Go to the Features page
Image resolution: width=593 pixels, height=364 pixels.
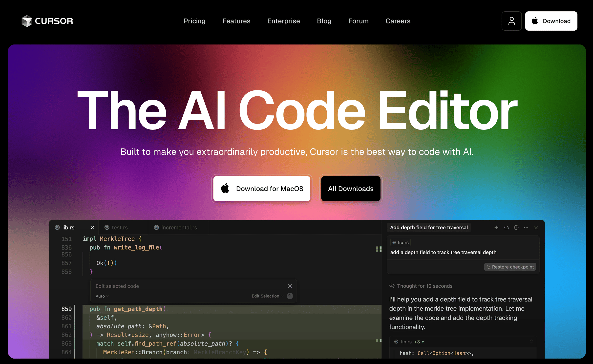[x=236, y=21]
